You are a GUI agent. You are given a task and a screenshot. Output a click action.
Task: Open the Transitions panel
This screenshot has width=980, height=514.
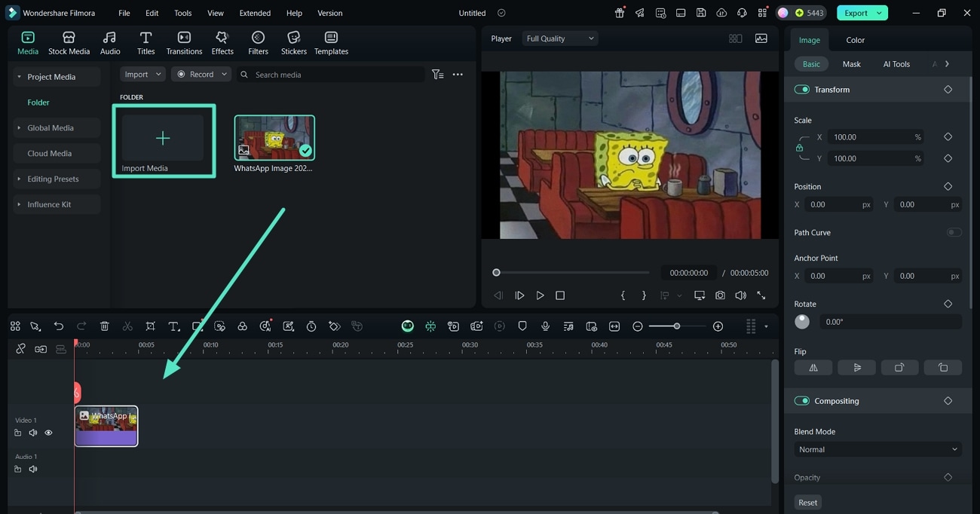(184, 43)
